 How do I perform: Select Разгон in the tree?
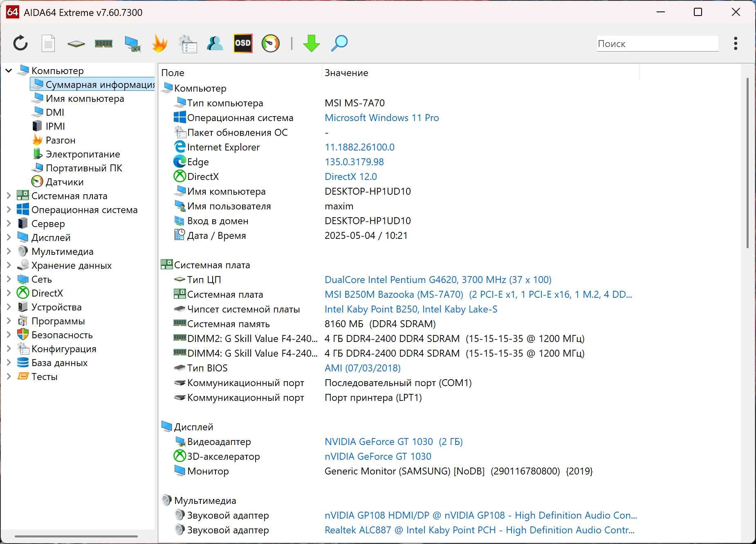coord(61,140)
